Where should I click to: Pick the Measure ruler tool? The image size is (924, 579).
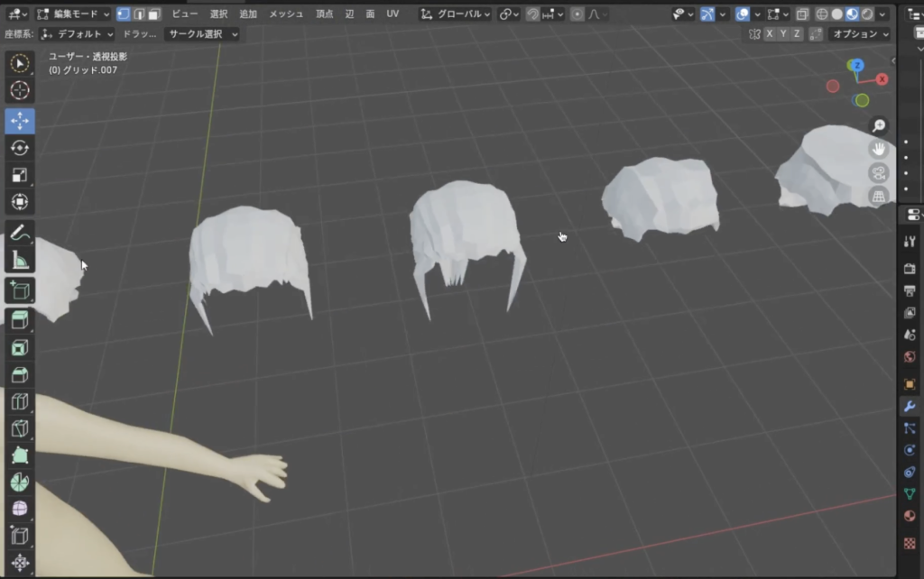20,261
